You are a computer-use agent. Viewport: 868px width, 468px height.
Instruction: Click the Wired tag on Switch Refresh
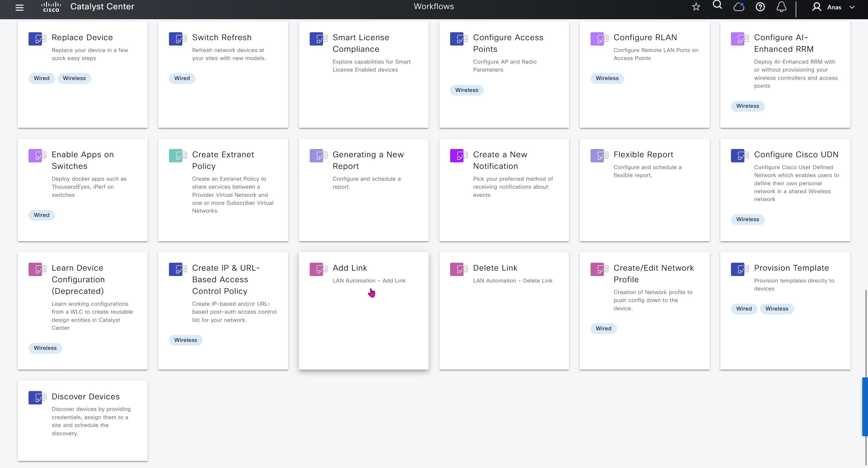[182, 78]
